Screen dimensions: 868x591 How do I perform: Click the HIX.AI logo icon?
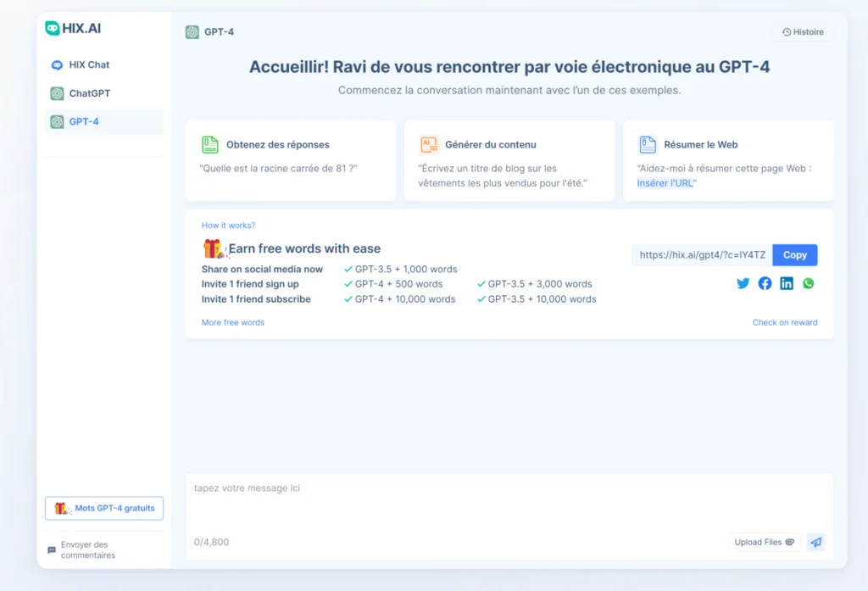53,28
